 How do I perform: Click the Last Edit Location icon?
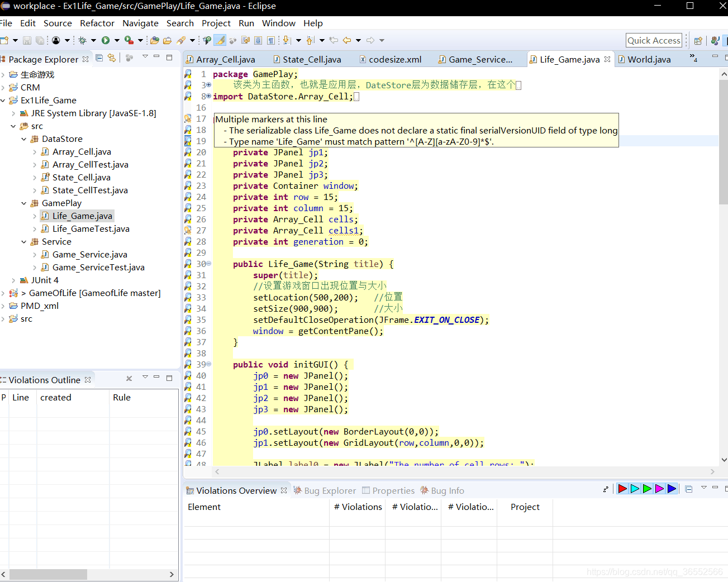pos(334,40)
